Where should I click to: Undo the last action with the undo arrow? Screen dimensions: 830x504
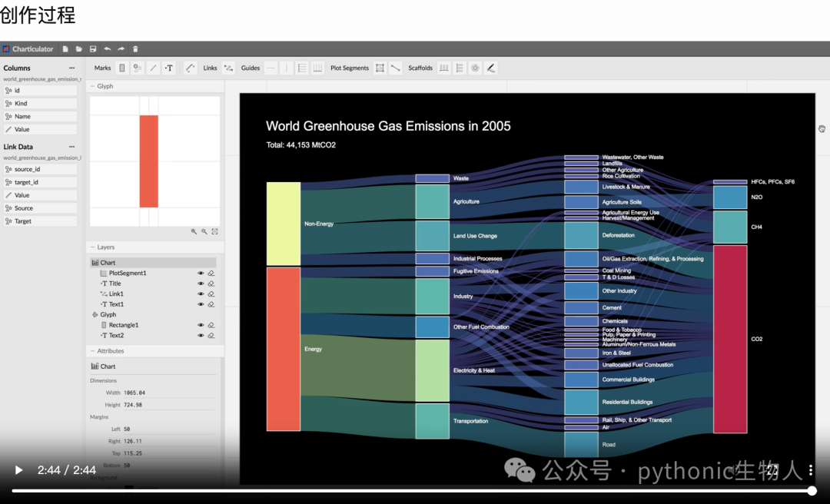tap(108, 48)
